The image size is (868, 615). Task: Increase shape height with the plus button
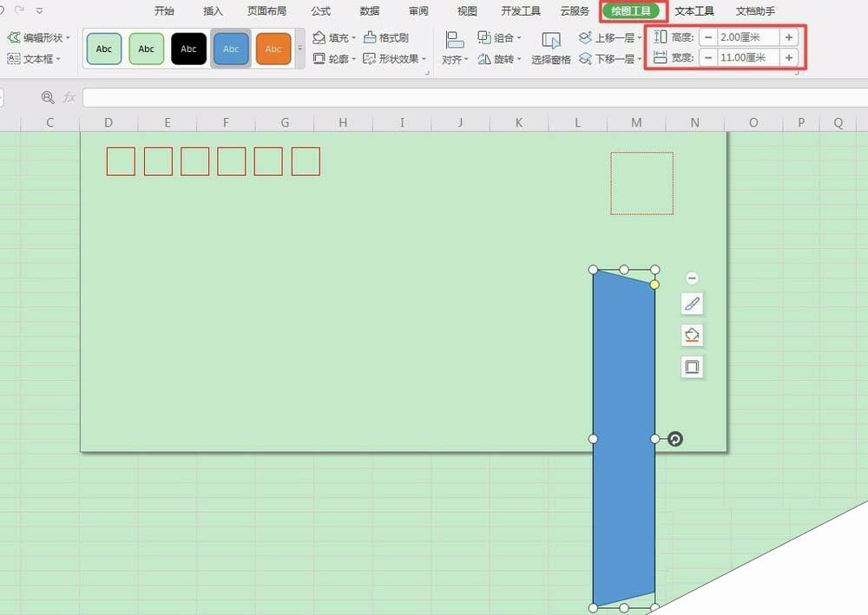[787, 37]
